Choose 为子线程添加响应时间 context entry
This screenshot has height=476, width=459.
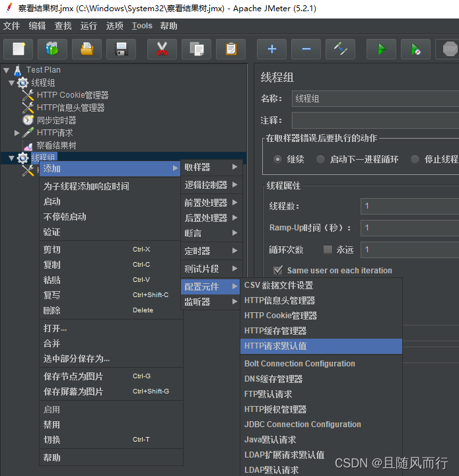click(x=111, y=186)
